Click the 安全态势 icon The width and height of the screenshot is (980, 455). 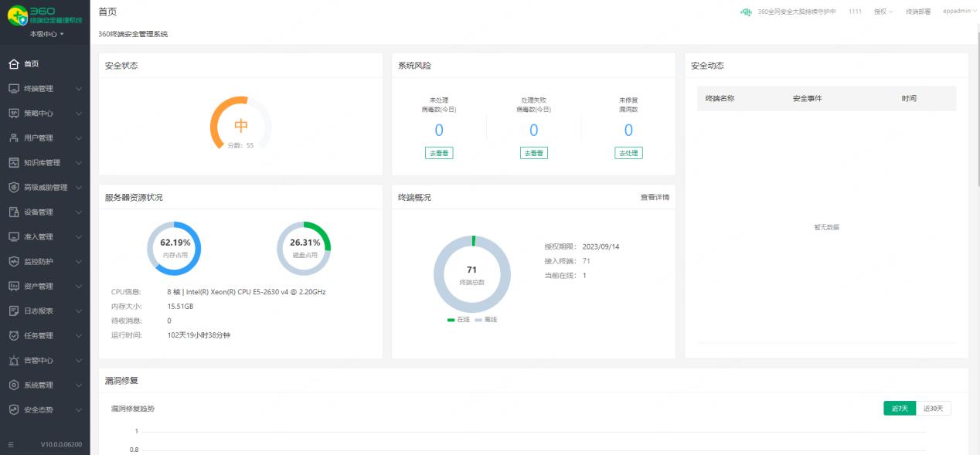coord(13,410)
